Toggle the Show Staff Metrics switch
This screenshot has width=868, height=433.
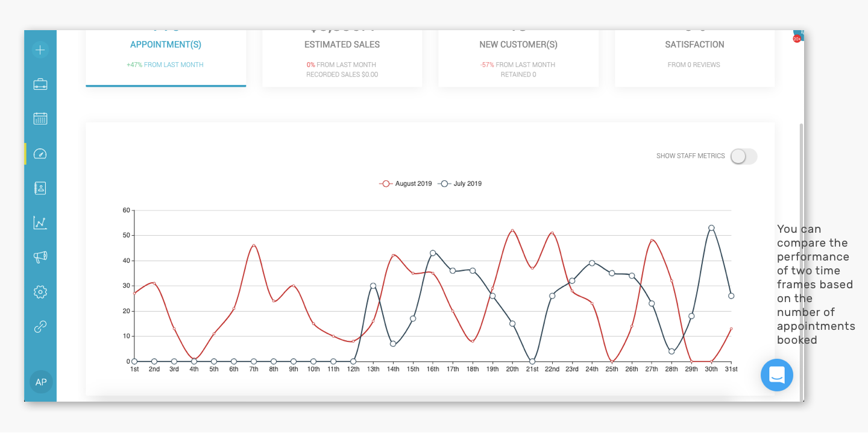(x=744, y=156)
